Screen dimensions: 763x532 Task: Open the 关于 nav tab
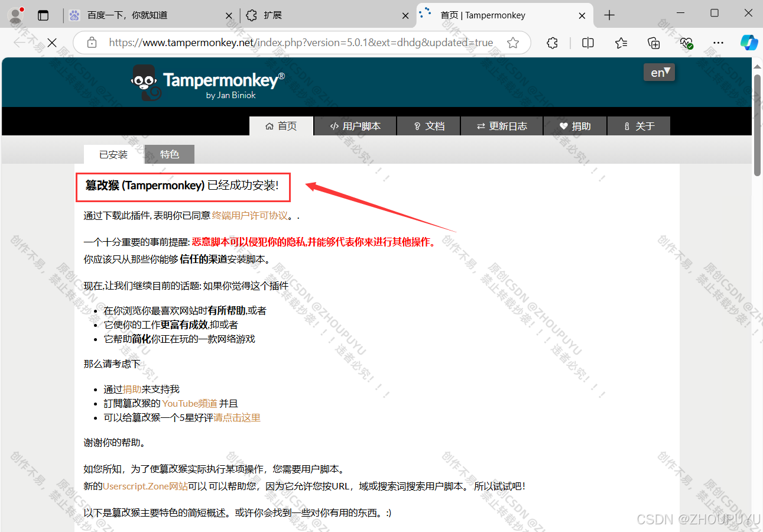tap(639, 126)
